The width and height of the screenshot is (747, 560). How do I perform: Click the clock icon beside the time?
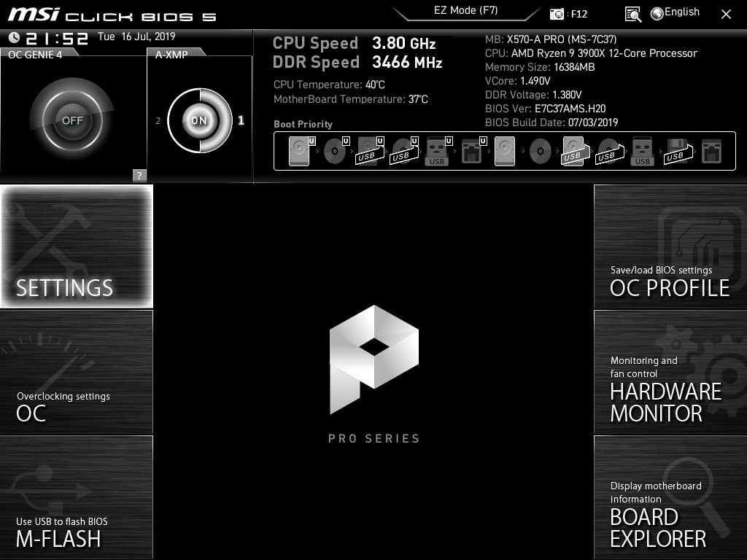coord(14,37)
